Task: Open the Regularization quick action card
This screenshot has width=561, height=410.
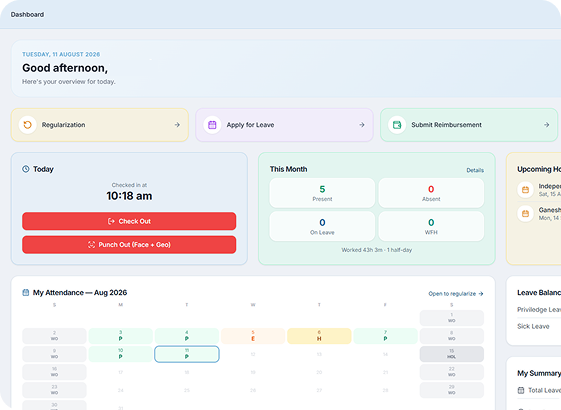Action: point(100,125)
